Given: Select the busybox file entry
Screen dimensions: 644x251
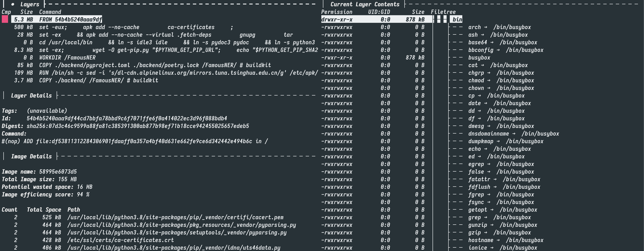Looking at the screenshot, I should (x=479, y=57).
